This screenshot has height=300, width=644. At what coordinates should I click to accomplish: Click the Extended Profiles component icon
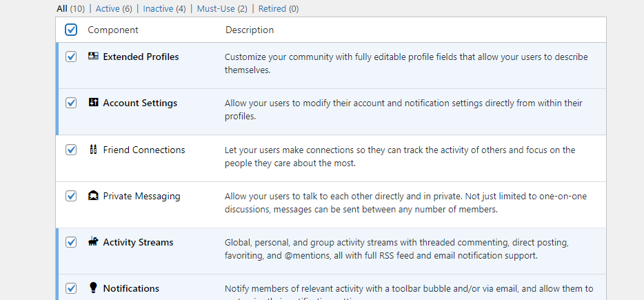pos(94,57)
